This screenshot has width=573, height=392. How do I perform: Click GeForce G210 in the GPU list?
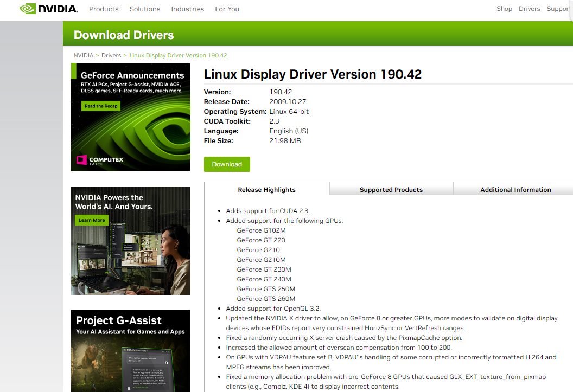tap(258, 250)
